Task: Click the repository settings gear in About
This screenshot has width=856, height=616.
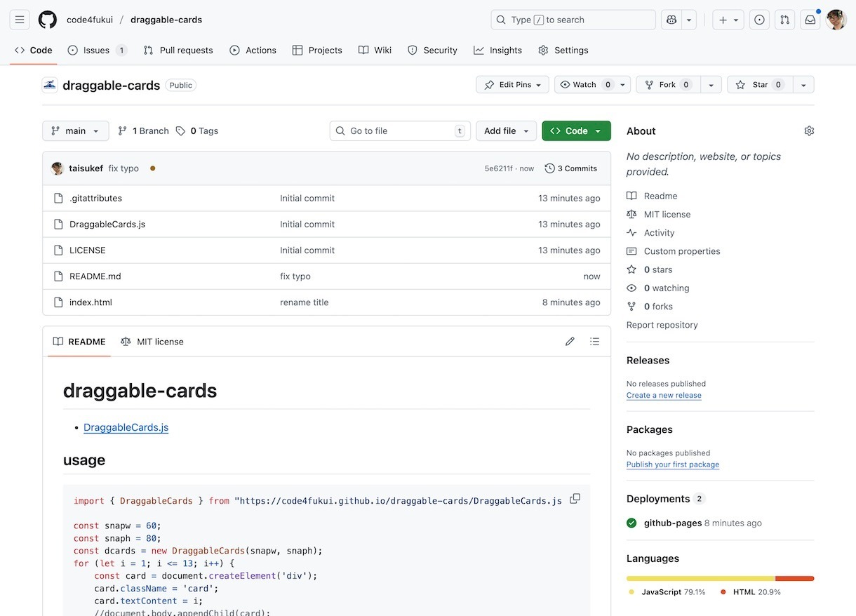Action: pyautogui.click(x=809, y=131)
